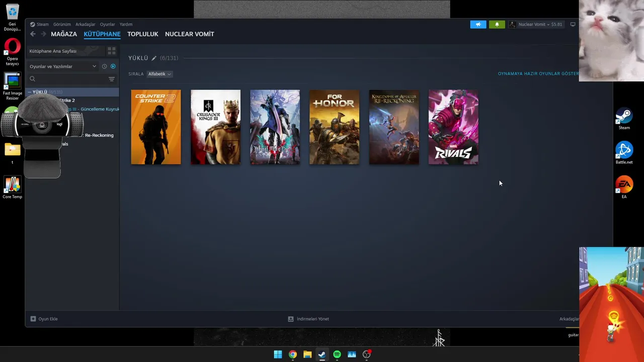Edit the YÜKLÜ collection with pencil icon
644x362 pixels.
tap(154, 58)
